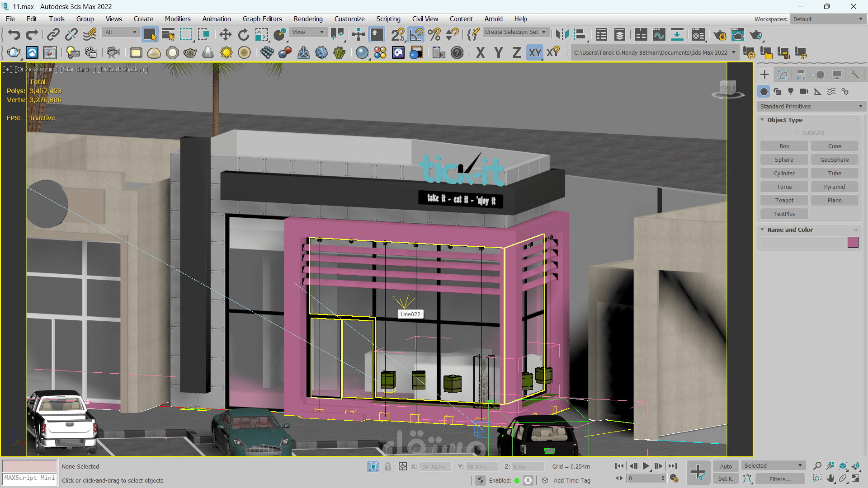Screen dimensions: 868x488
Task: Click the pink object color swatch
Action: (x=853, y=242)
